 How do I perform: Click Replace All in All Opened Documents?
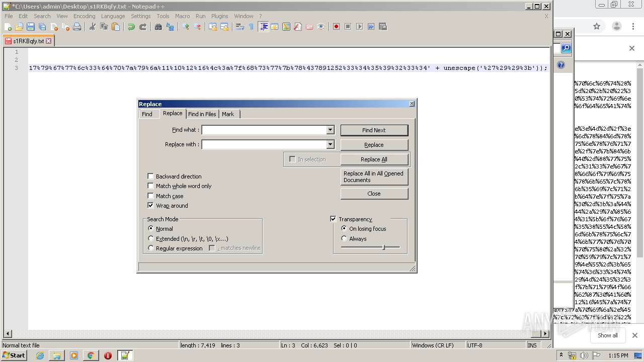pyautogui.click(x=374, y=176)
